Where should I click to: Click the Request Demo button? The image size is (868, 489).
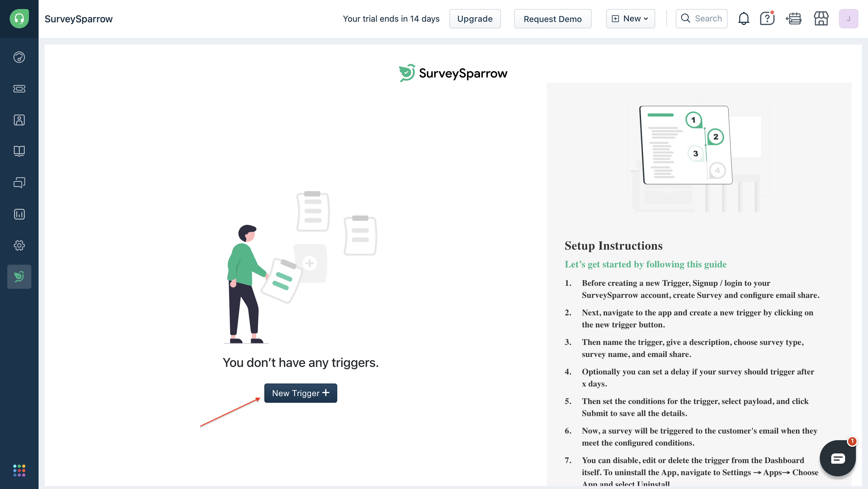pos(552,18)
